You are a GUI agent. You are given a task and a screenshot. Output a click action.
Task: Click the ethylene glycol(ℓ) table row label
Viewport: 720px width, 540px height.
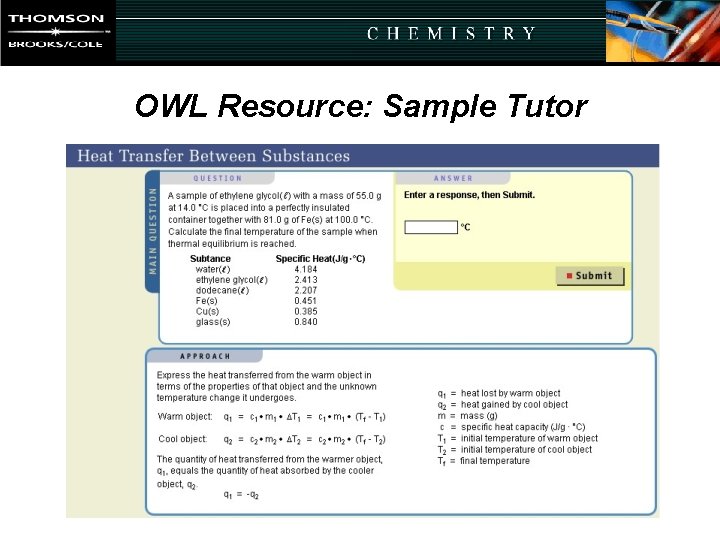click(231, 280)
